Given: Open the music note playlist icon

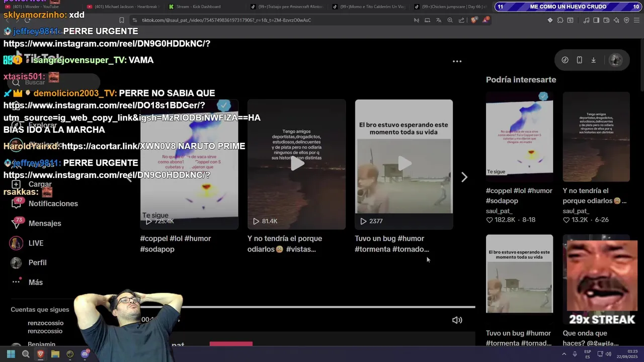Looking at the screenshot, I should click(586, 20).
